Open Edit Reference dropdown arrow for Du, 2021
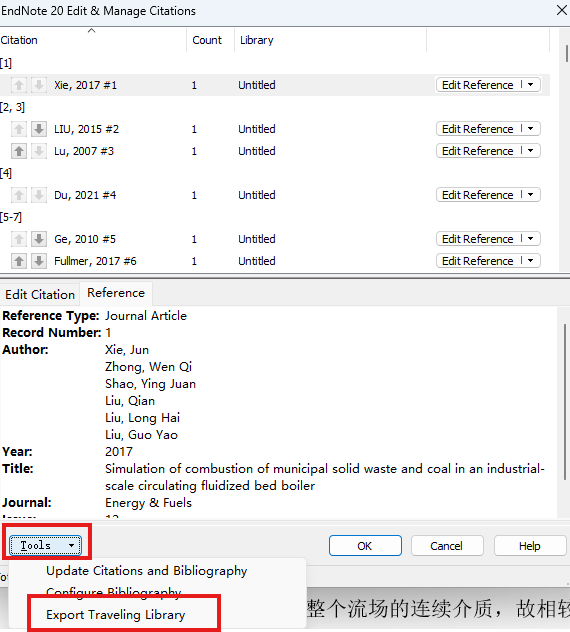Screen dimensions: 570x632 click(530, 195)
